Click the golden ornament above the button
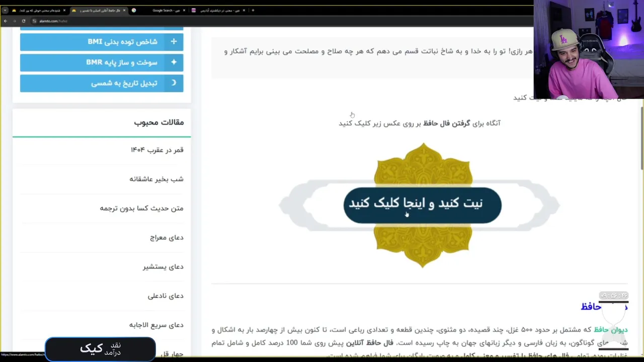The width and height of the screenshot is (644, 362). (x=423, y=164)
